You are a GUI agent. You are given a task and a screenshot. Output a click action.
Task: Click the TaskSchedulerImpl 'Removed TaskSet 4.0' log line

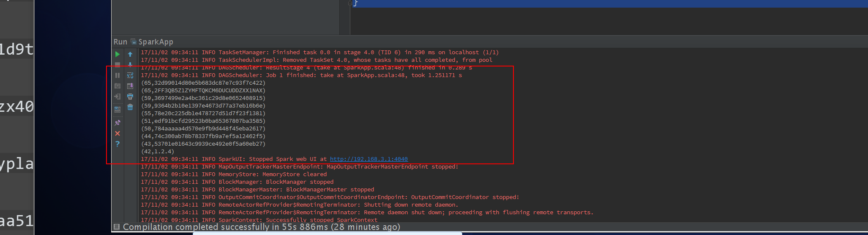(x=317, y=60)
